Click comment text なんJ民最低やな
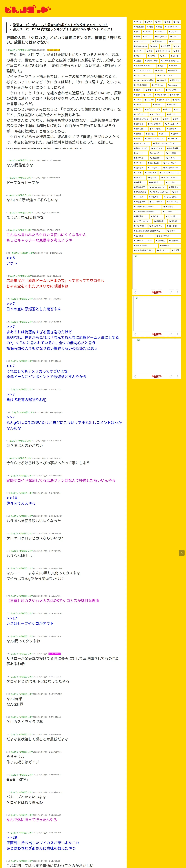Screen dimensions: 186x868 point(20,165)
